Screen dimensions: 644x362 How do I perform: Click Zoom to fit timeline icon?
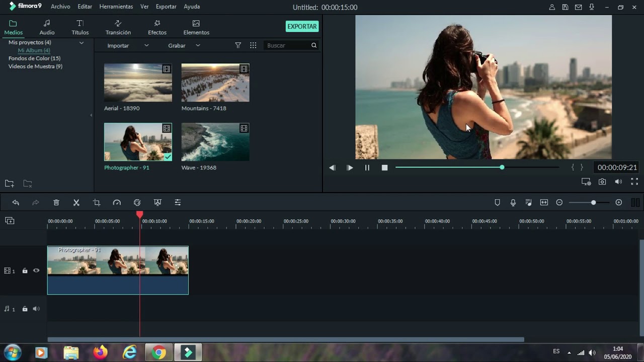[544, 203]
